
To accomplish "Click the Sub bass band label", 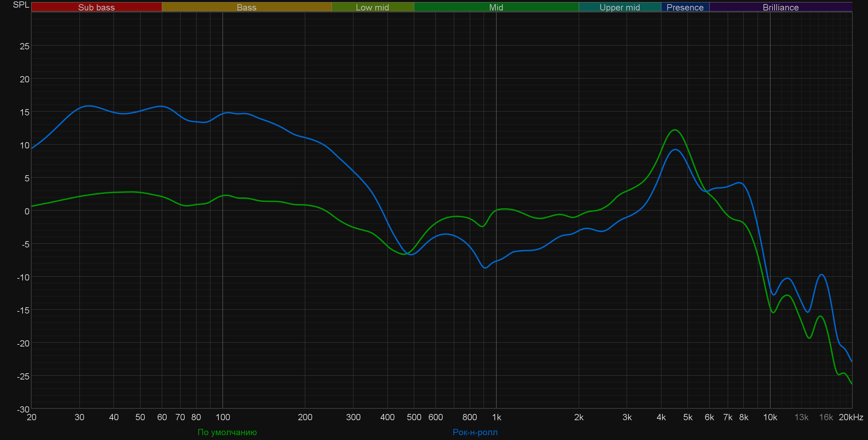I will click(x=96, y=7).
